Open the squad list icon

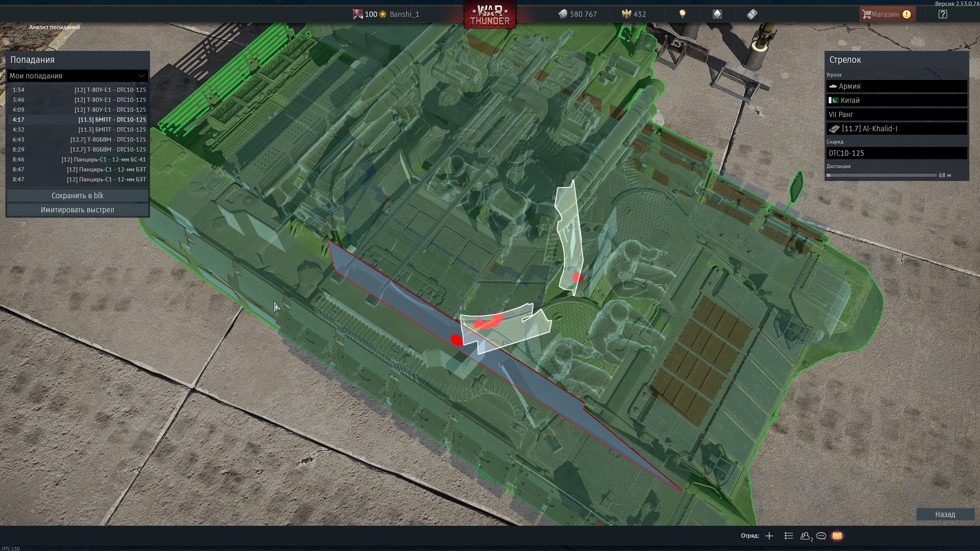(x=789, y=536)
